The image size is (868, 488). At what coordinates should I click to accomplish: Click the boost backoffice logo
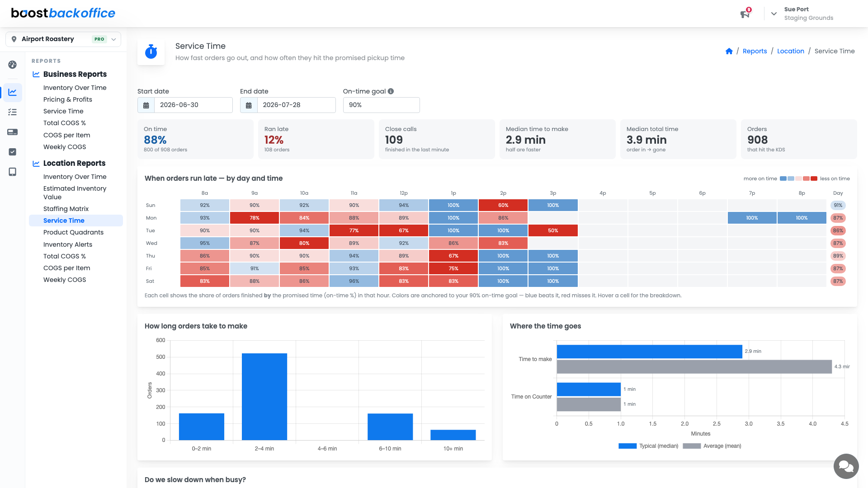click(x=63, y=13)
